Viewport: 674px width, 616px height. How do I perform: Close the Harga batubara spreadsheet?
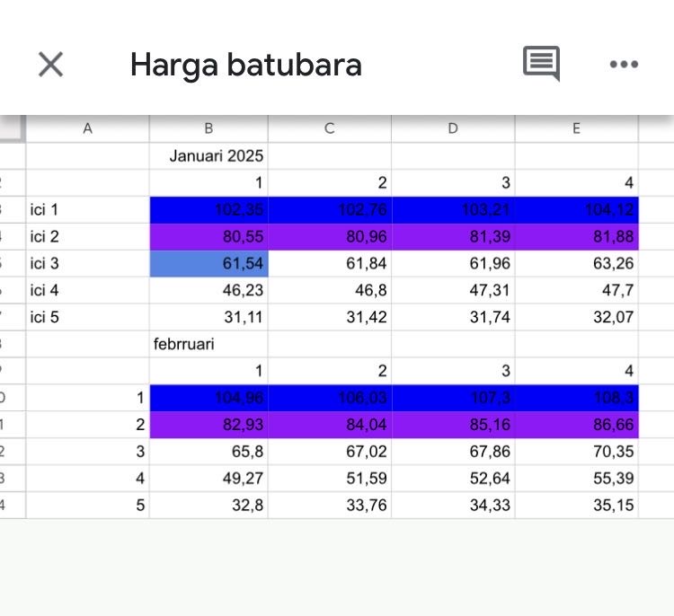[50, 65]
